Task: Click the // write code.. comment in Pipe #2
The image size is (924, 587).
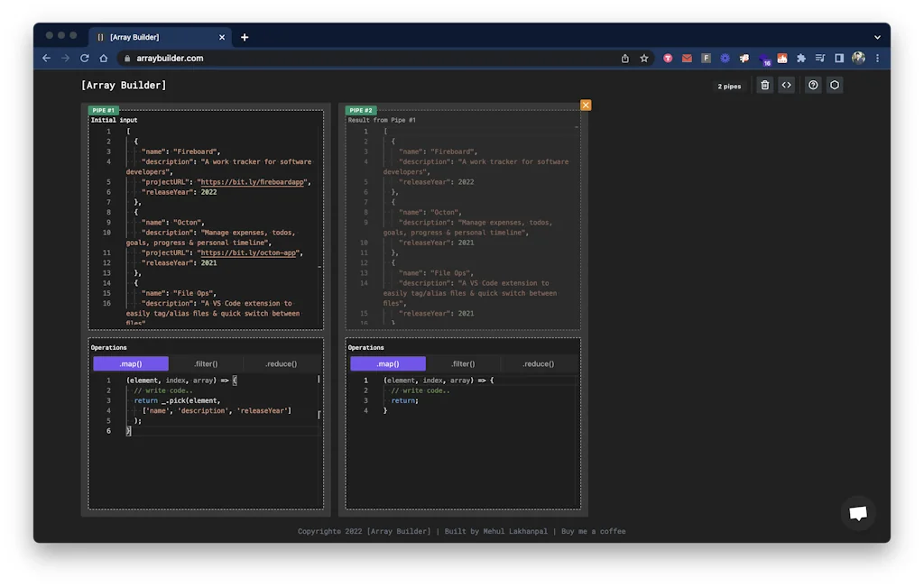Action: pyautogui.click(x=420, y=390)
